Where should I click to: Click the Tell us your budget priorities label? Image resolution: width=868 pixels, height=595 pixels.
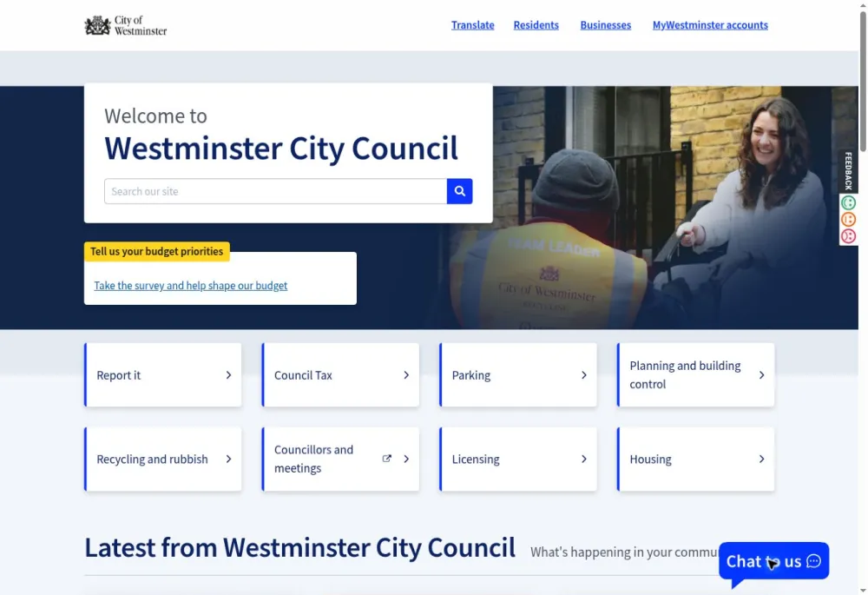tap(156, 252)
